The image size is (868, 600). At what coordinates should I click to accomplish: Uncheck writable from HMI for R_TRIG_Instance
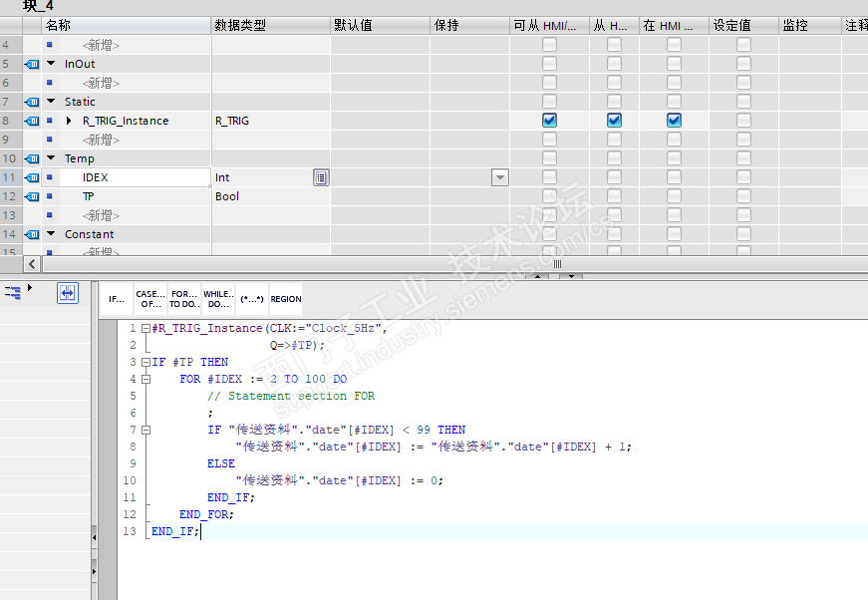coord(615,121)
